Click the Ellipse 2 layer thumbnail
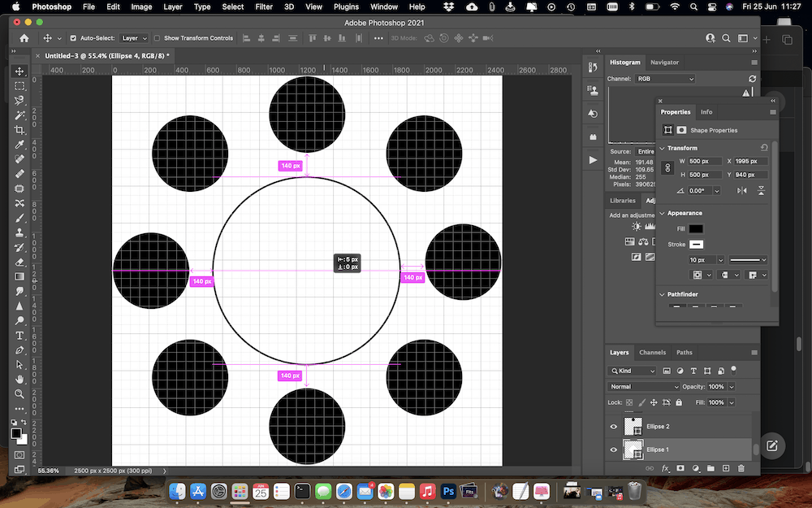 point(633,427)
